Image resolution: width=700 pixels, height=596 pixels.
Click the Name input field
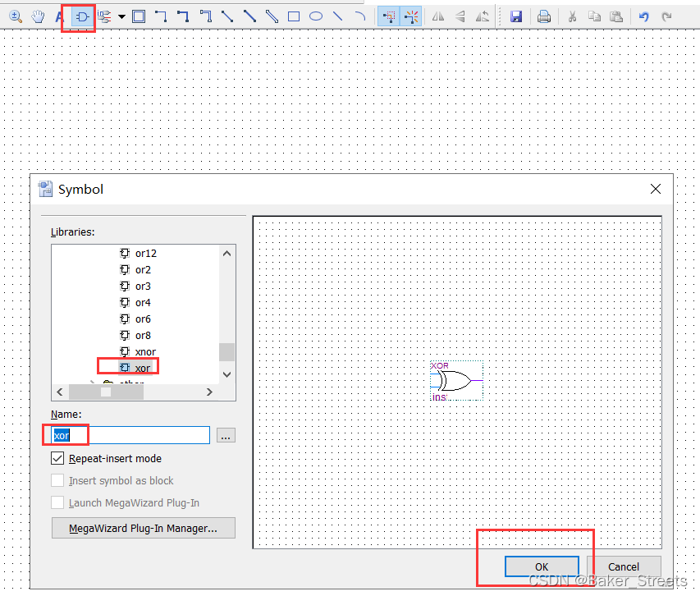pyautogui.click(x=130, y=435)
